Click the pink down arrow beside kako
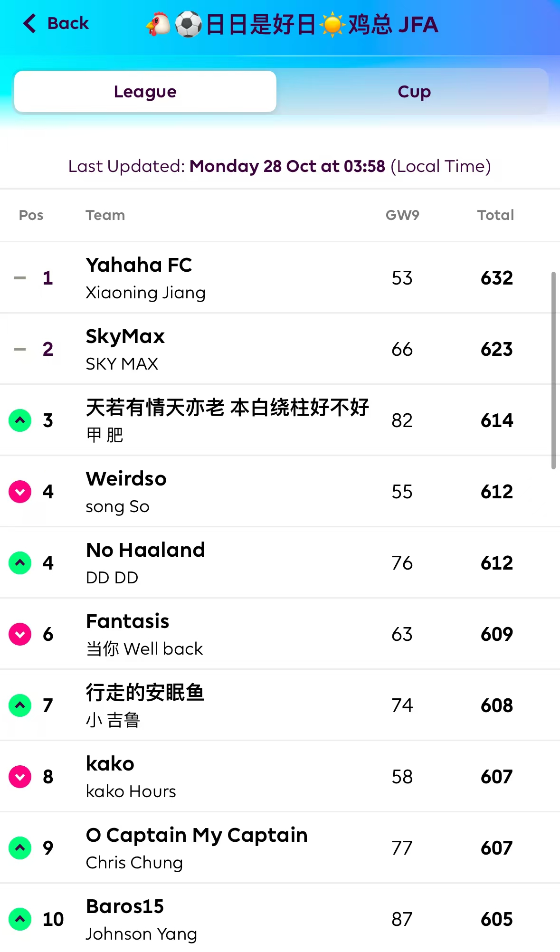Image resolution: width=560 pixels, height=952 pixels. click(x=20, y=776)
